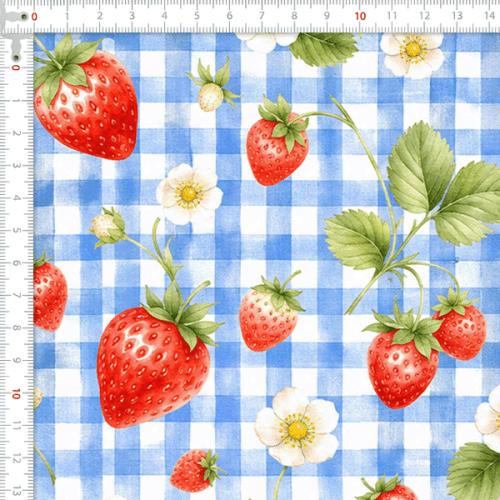500x500 pixels.
Task: Click number 14 on the horizontal ruler
Action: (x=490, y=16)
